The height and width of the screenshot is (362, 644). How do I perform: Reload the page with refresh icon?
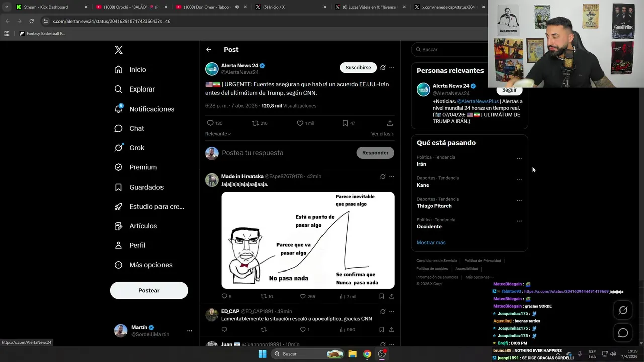pyautogui.click(x=31, y=21)
